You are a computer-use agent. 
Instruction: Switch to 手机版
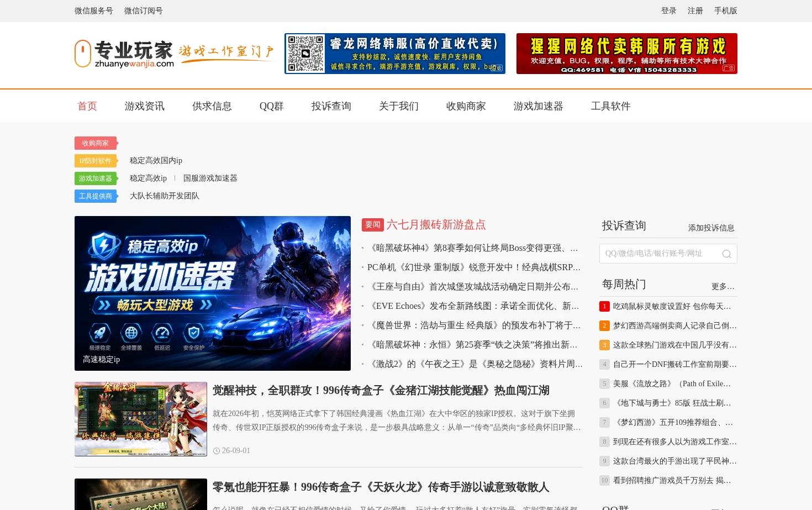(x=726, y=10)
